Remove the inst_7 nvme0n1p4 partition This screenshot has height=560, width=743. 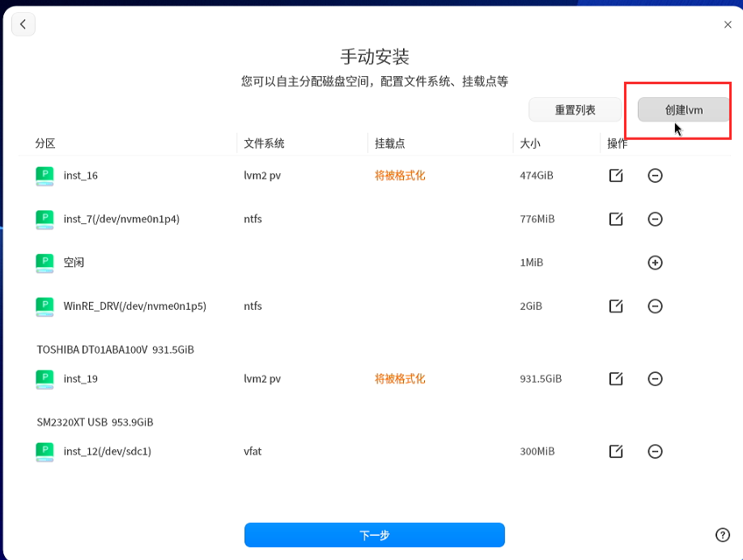pyautogui.click(x=655, y=218)
